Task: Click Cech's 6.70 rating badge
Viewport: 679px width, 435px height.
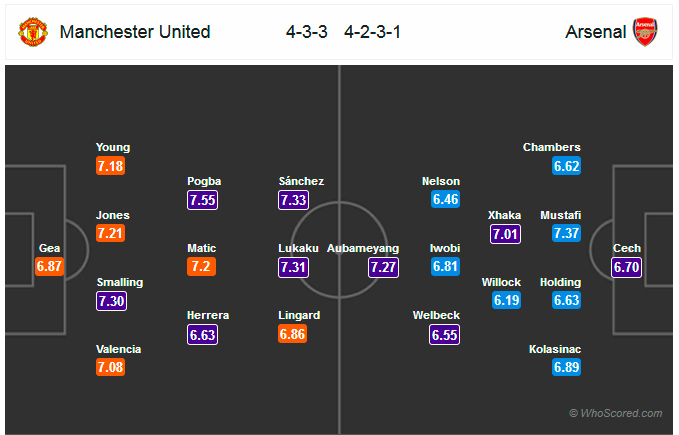Action: [627, 267]
